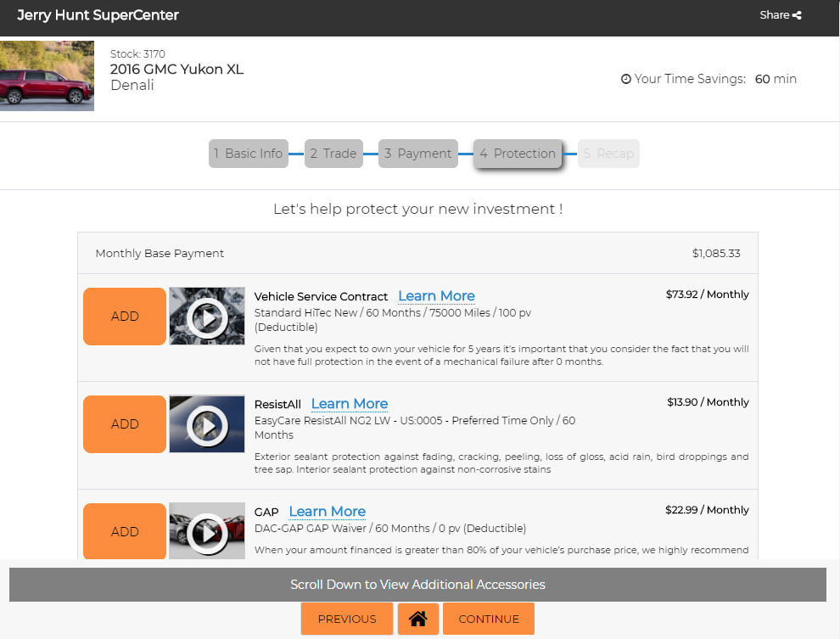Click the $1,085.33 monthly base payment value

click(716, 254)
